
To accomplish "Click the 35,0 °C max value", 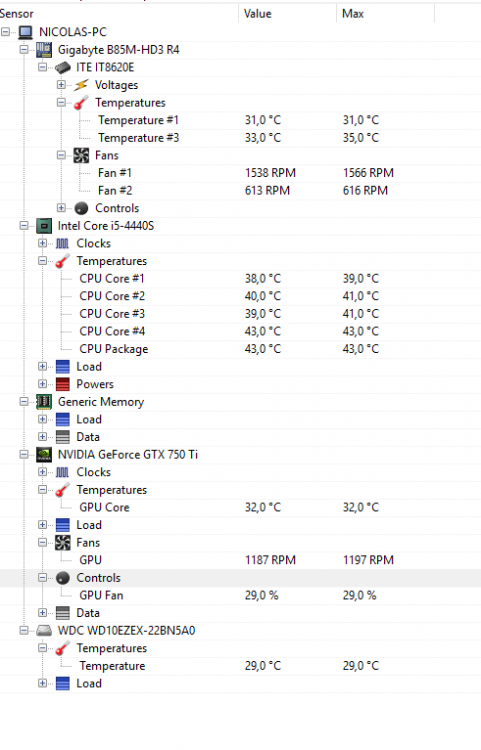I will point(361,138).
